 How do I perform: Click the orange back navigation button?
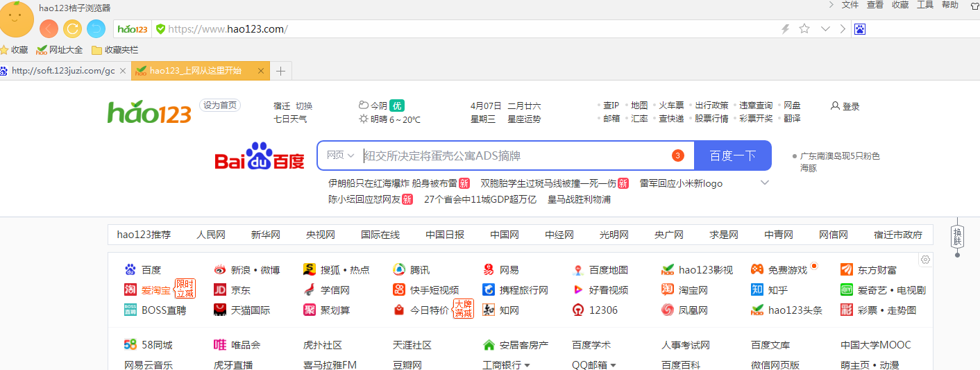[49, 28]
